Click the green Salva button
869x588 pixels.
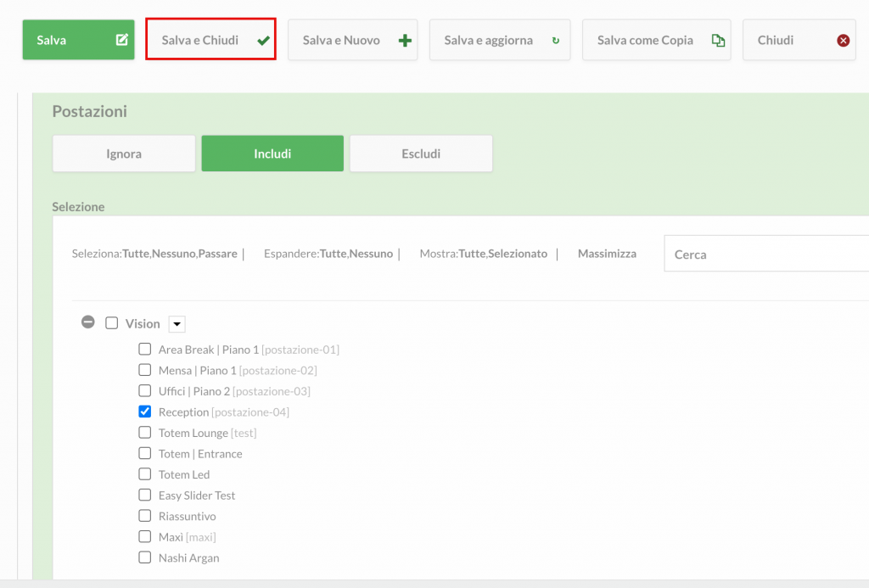(78, 40)
